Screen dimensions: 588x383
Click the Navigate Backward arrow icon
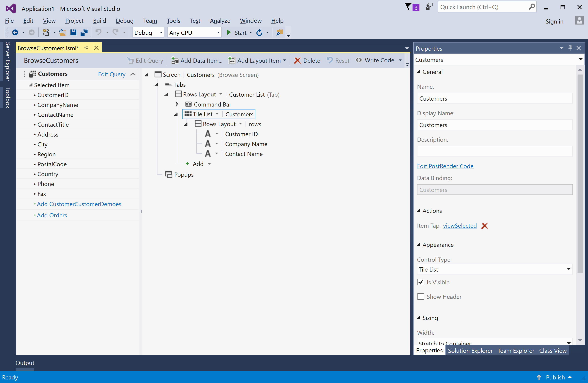pos(15,32)
